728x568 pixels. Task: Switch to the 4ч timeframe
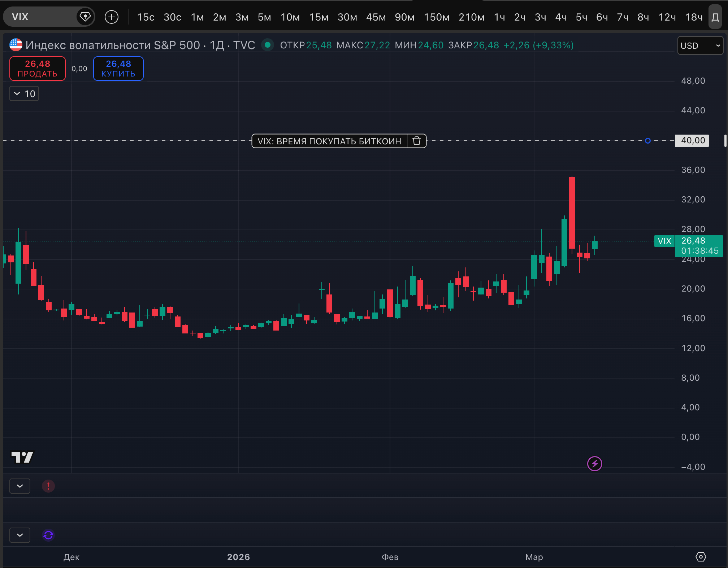[560, 17]
